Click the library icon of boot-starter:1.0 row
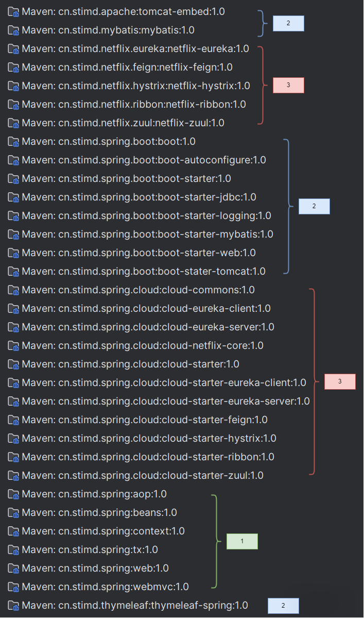Screen dimensions: 364x618 (x=13, y=178)
